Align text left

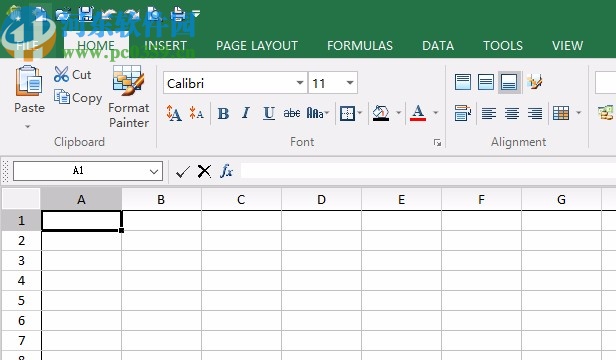tap(489, 114)
